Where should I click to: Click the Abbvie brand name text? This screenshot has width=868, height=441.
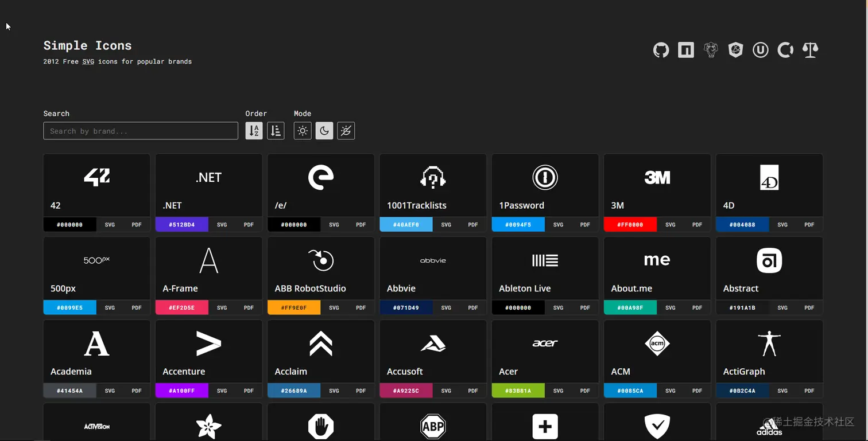(401, 288)
